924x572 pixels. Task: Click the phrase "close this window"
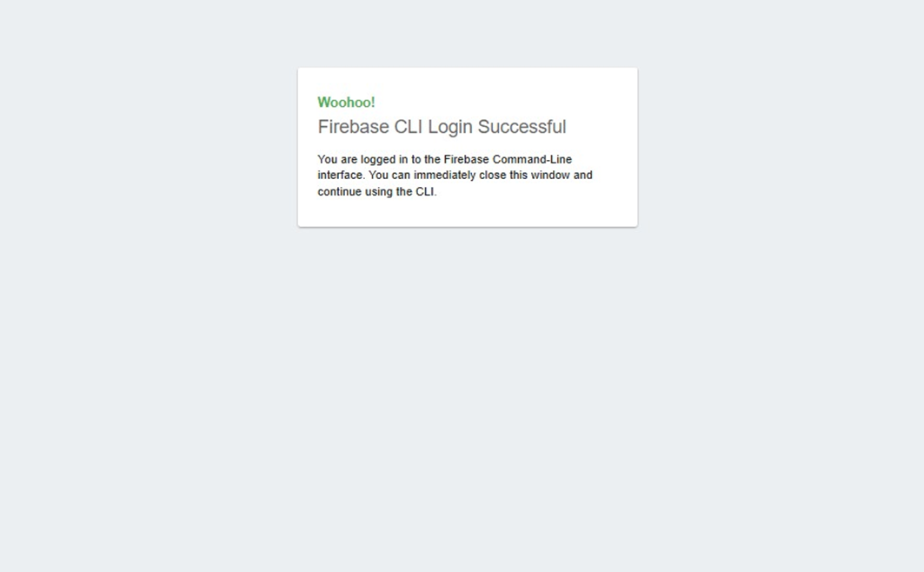[524, 175]
